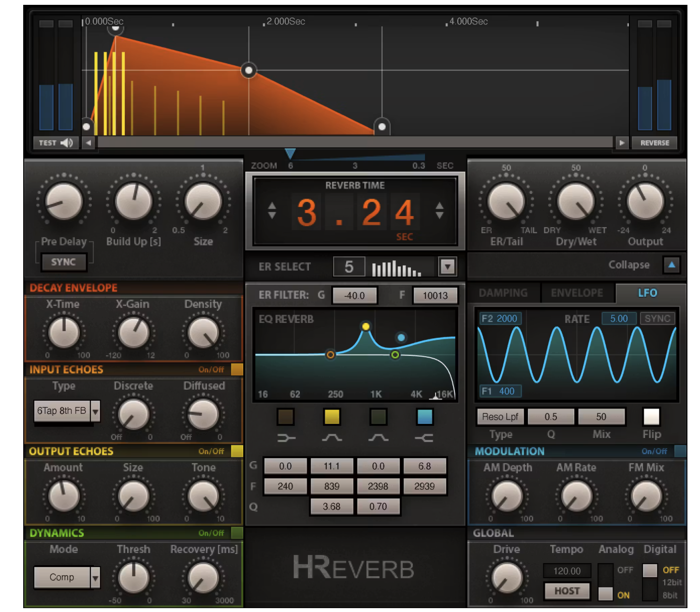This screenshot has width=700, height=612.
Task: Click the ER Filter G value -40.0
Action: point(354,295)
